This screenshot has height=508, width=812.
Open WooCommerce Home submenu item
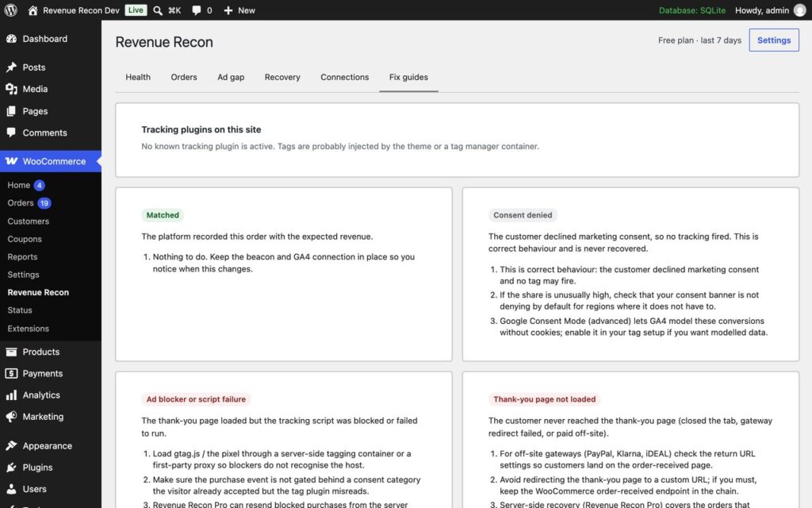pos(19,185)
